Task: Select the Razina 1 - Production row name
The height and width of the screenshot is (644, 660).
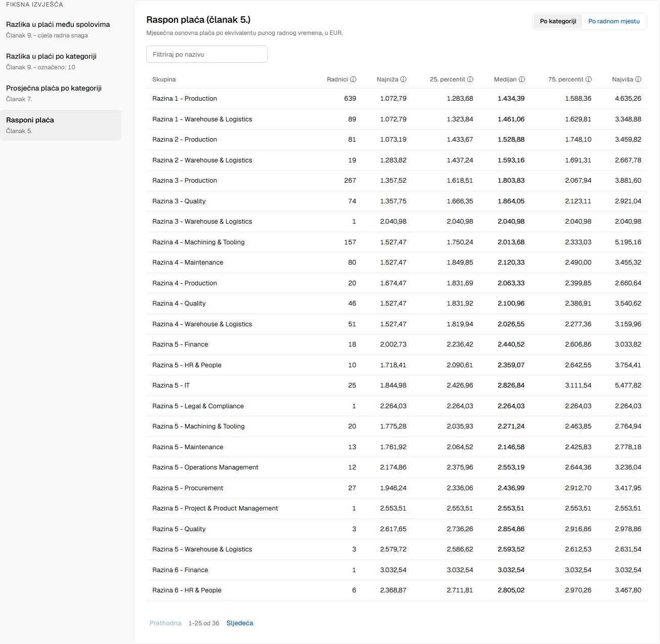Action: (185, 99)
